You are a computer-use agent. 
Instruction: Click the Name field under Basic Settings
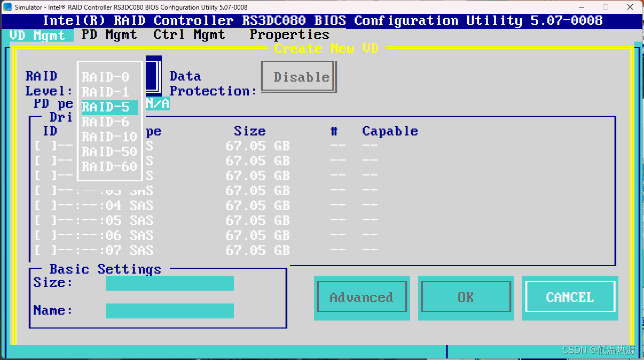169,311
